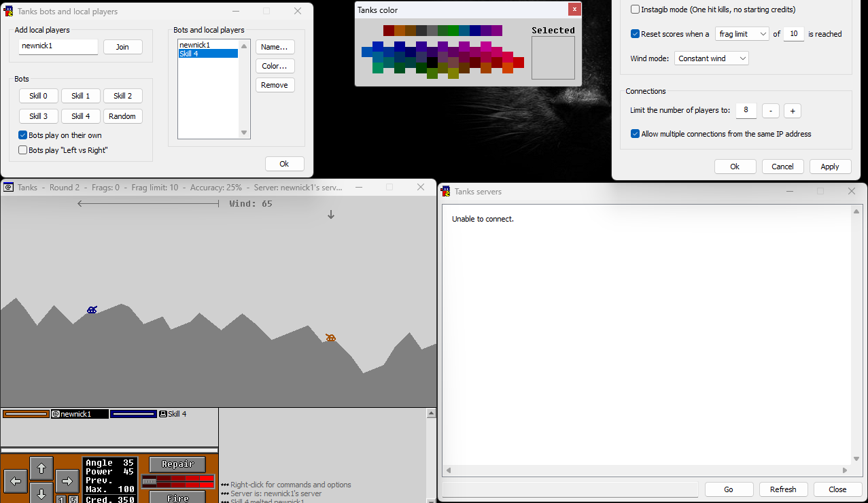Pick the orange swatch in top row
Image resolution: width=868 pixels, height=503 pixels.
(x=400, y=31)
